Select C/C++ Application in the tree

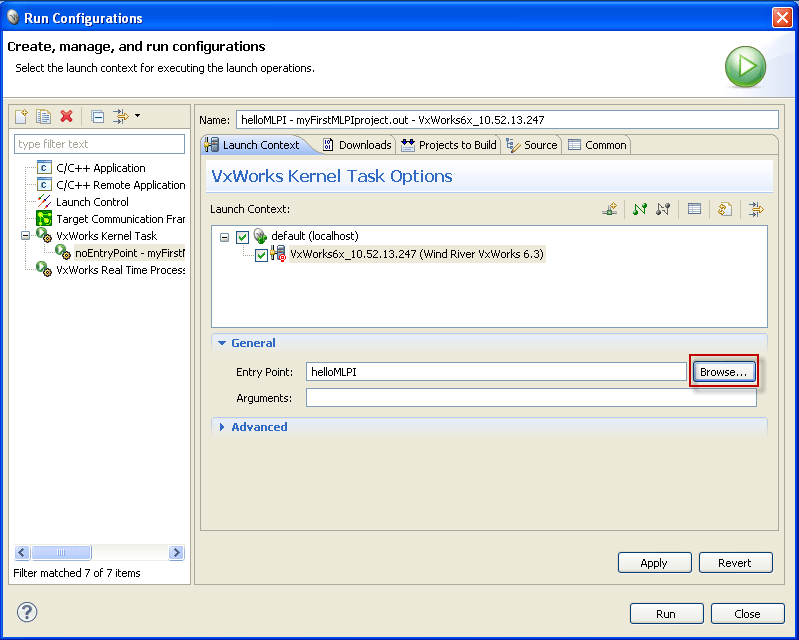pos(101,168)
